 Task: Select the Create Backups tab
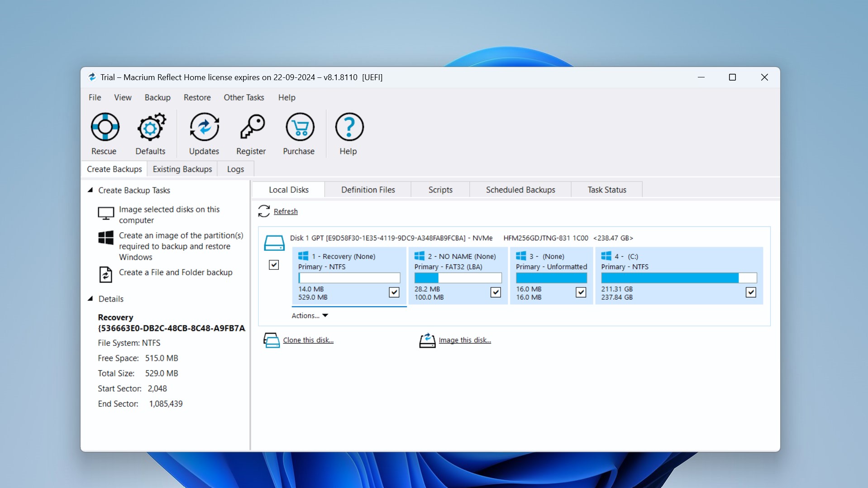pos(114,169)
